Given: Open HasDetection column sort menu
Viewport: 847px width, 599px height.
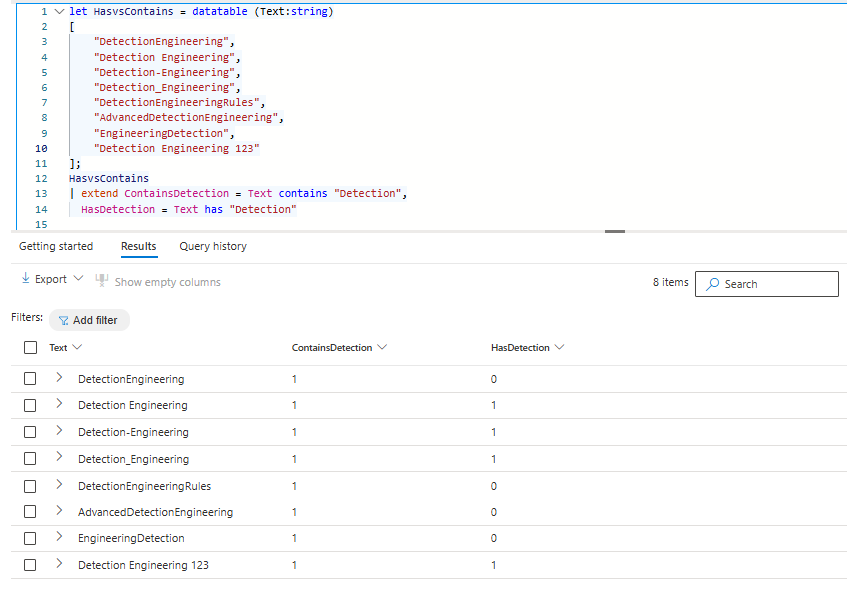Looking at the screenshot, I should coord(559,348).
